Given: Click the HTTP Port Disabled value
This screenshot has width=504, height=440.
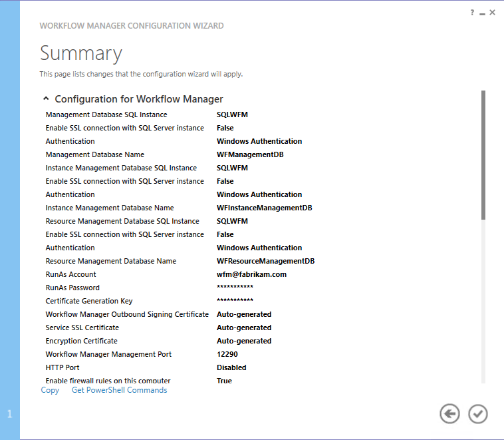Looking at the screenshot, I should pyautogui.click(x=231, y=367).
